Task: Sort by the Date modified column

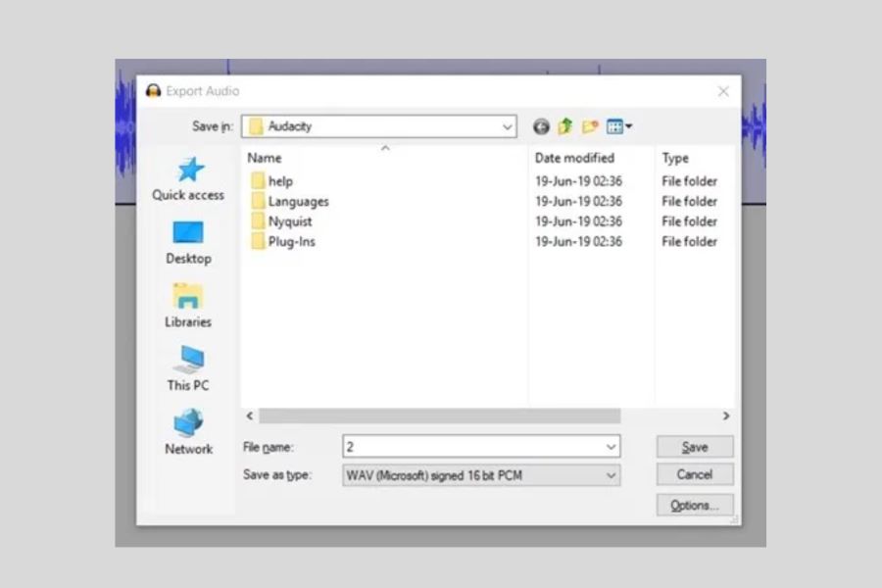Action: (x=574, y=158)
